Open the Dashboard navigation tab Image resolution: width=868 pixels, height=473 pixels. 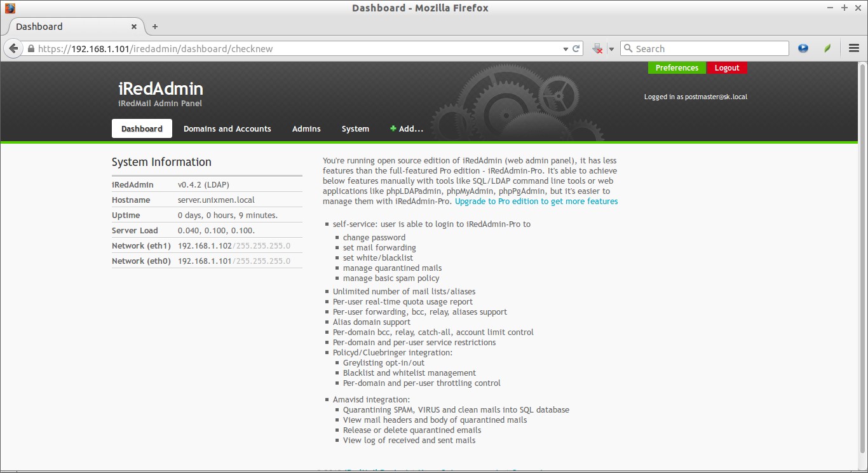142,128
